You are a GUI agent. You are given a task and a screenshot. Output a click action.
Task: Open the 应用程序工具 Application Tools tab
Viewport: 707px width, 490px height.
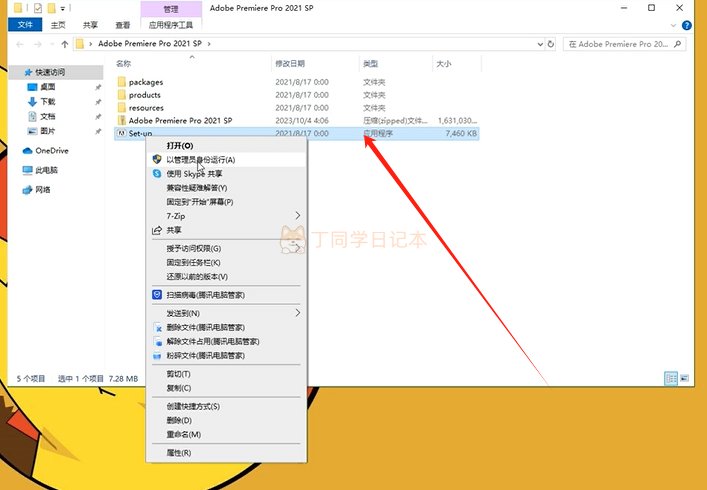[x=171, y=25]
